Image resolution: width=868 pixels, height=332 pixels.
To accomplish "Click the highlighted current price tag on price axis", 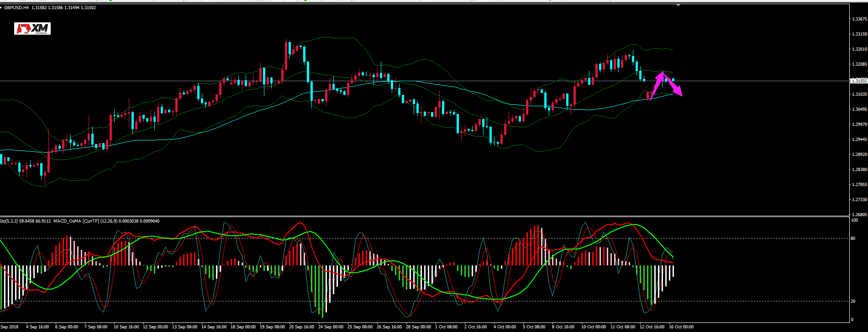I will 858,81.
